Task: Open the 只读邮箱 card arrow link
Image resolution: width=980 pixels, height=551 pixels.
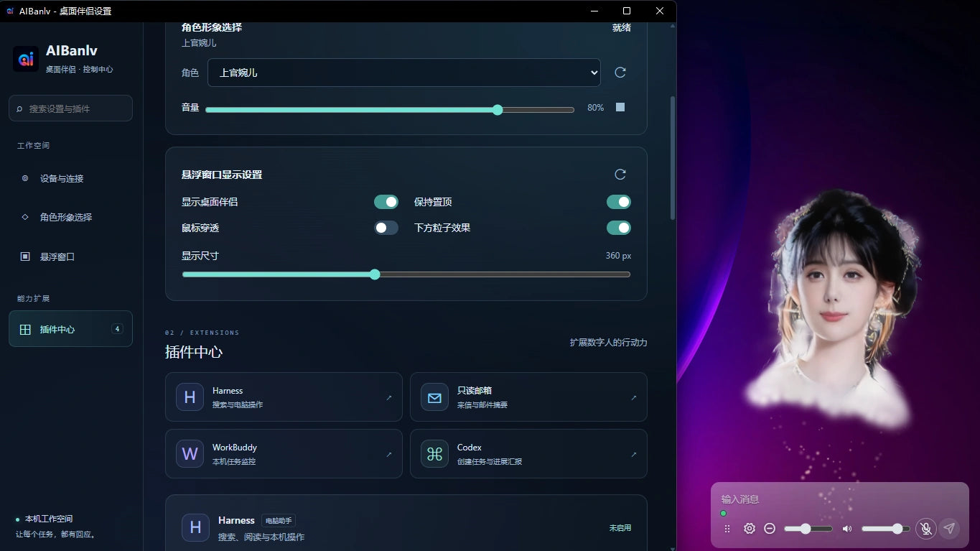Action: tap(633, 397)
